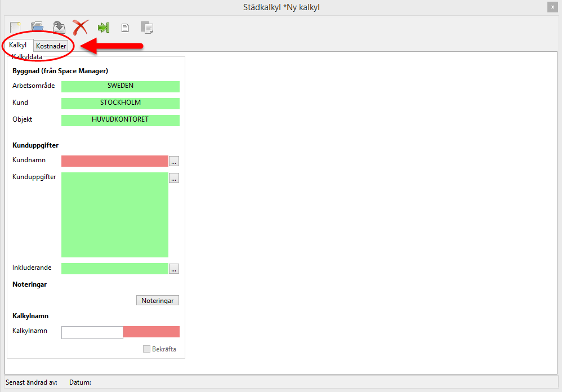Click the HUVUDKONTORET Objekt field

[x=120, y=120]
